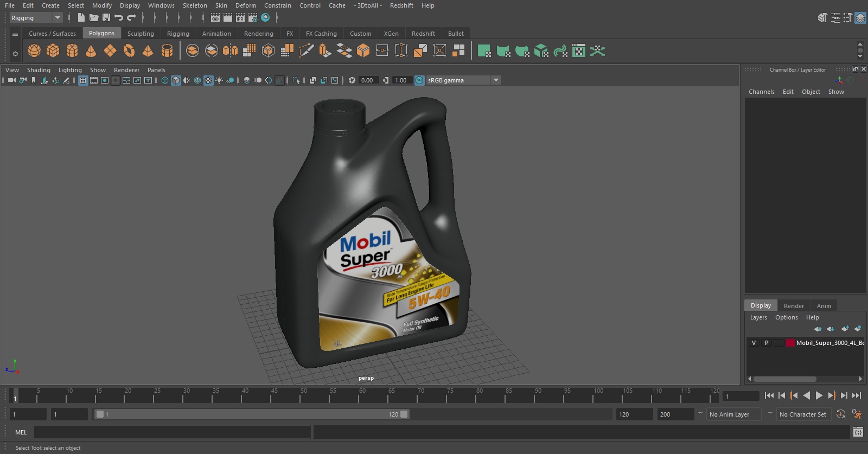Click the play forwards button
Viewport: 868px width, 454px height.
tap(819, 395)
